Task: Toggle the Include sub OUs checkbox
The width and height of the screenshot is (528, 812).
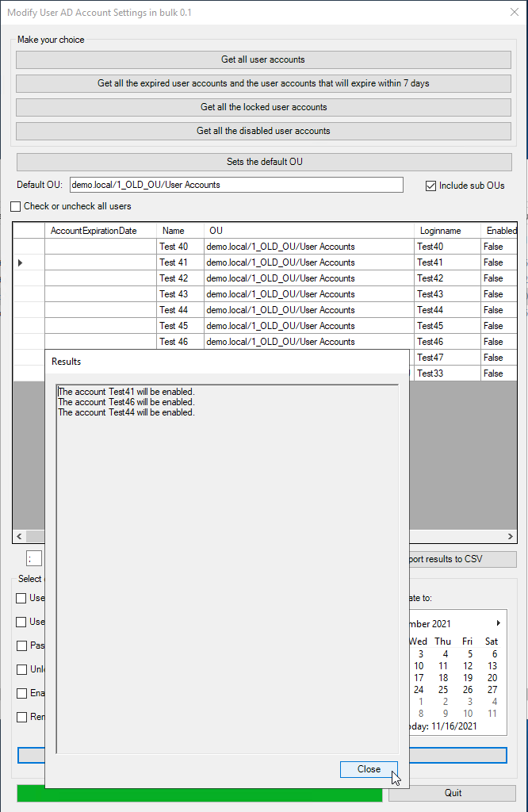Action: point(431,186)
